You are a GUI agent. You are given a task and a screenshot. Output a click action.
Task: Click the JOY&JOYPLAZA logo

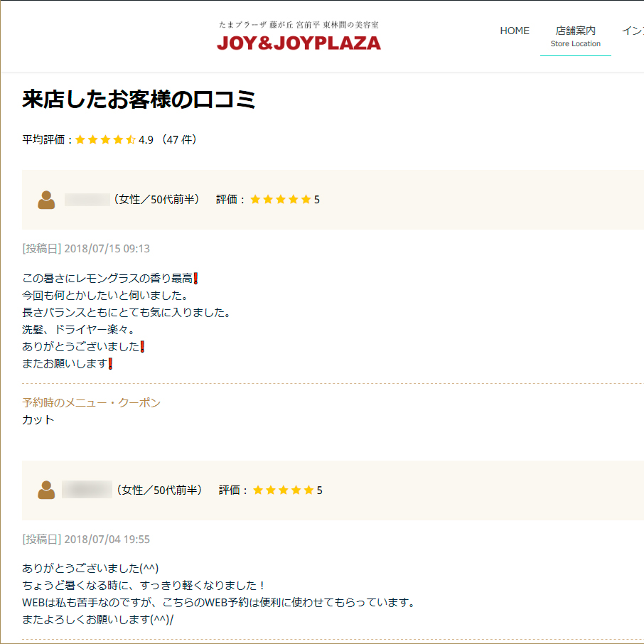point(299,43)
